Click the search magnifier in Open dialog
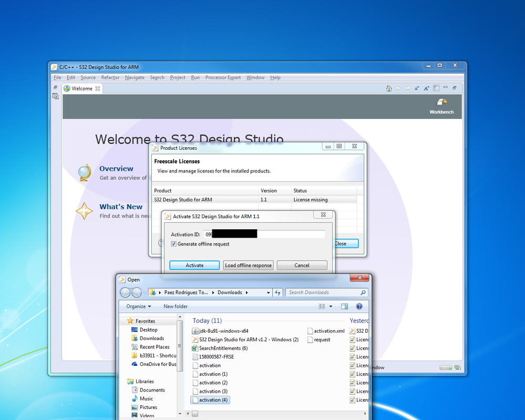Image resolution: width=525 pixels, height=420 pixels. pyautogui.click(x=363, y=292)
